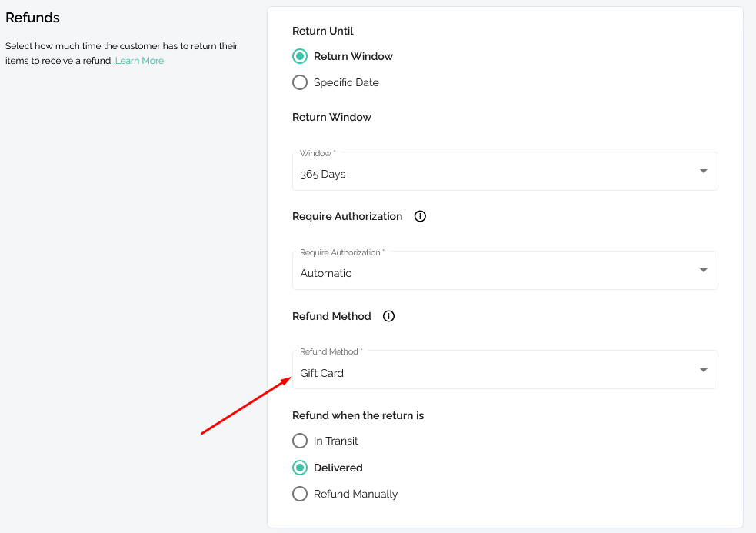Open the Learn More link
This screenshot has width=756, height=533.
pos(139,61)
